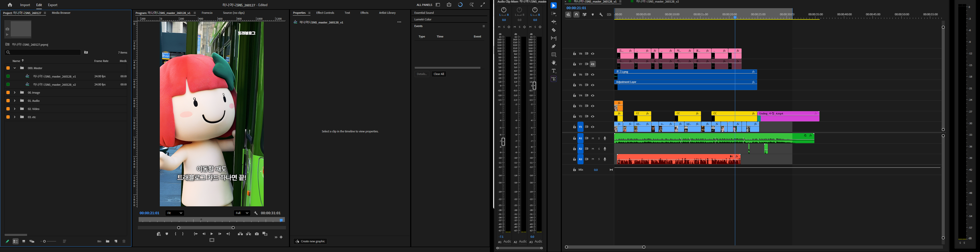The height and width of the screenshot is (252, 980).
Task: Activate the Selection tool
Action: tap(553, 5)
